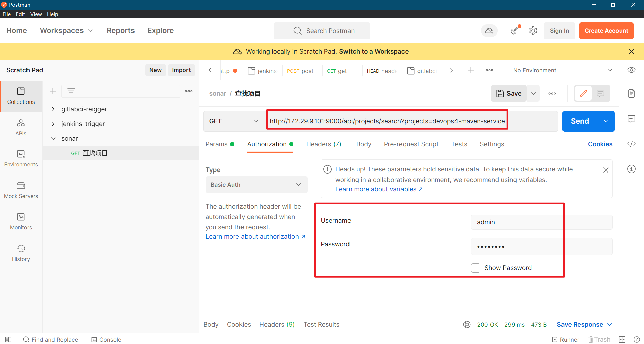Click the request URL input field

pos(411,121)
